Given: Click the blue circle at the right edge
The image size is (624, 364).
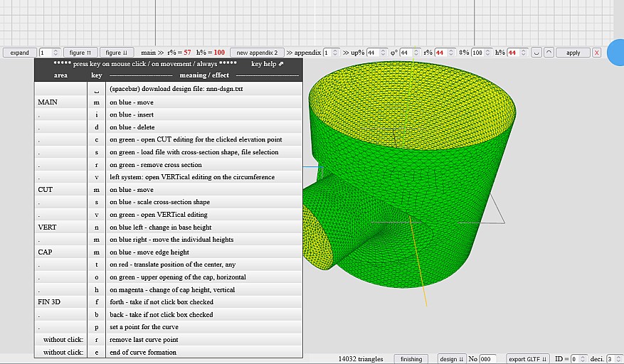Looking at the screenshot, I should pyautogui.click(x=615, y=53).
